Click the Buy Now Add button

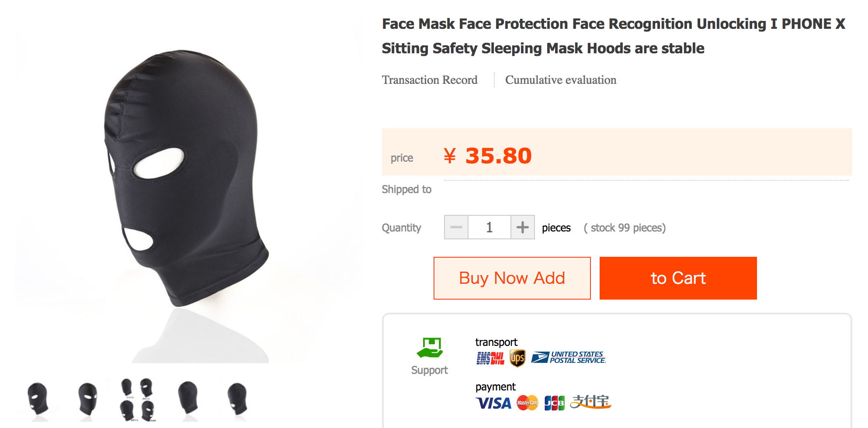pyautogui.click(x=512, y=278)
